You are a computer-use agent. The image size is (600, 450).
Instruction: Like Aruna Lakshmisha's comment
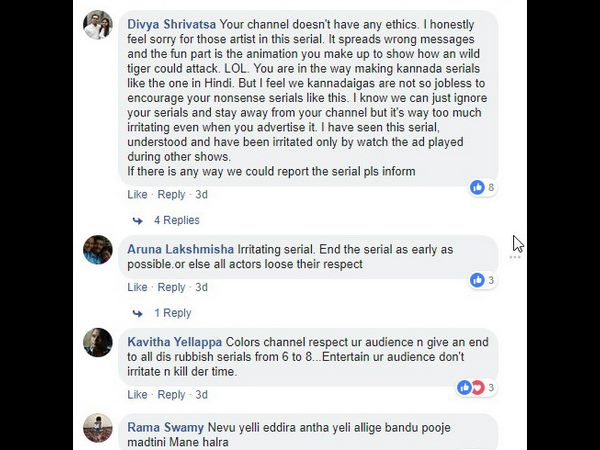pyautogui.click(x=137, y=287)
